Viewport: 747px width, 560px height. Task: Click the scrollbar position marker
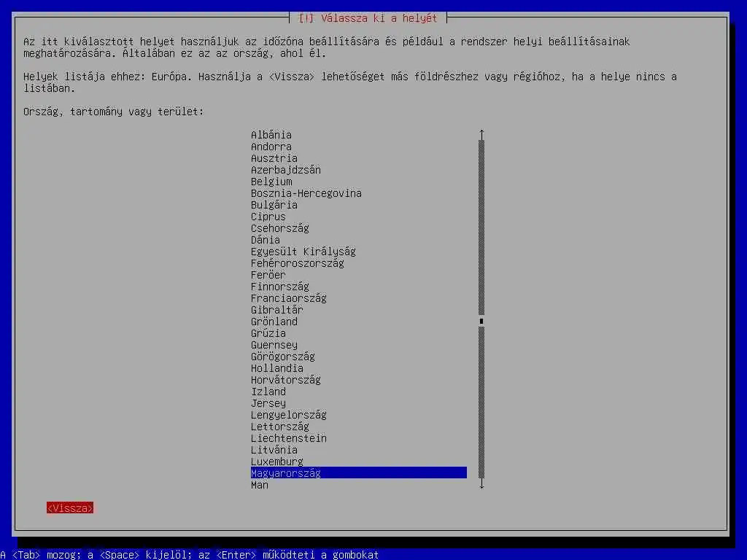481,322
